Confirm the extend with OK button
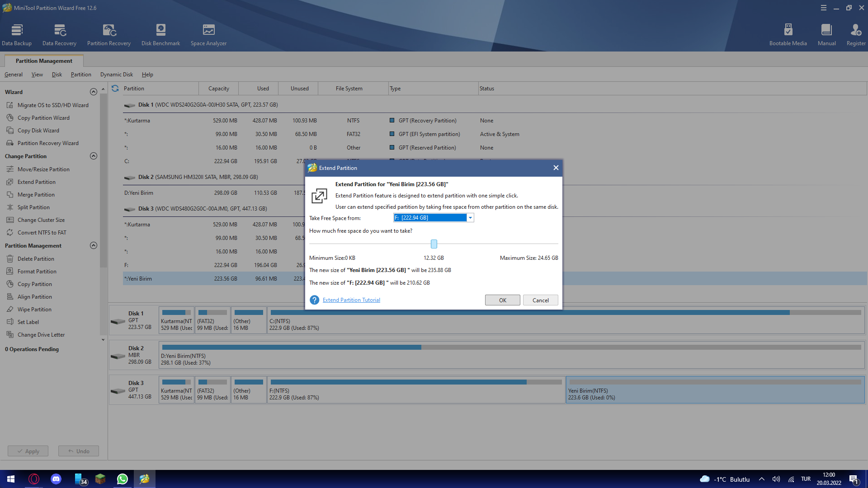Image resolution: width=868 pixels, height=488 pixels. tap(502, 300)
